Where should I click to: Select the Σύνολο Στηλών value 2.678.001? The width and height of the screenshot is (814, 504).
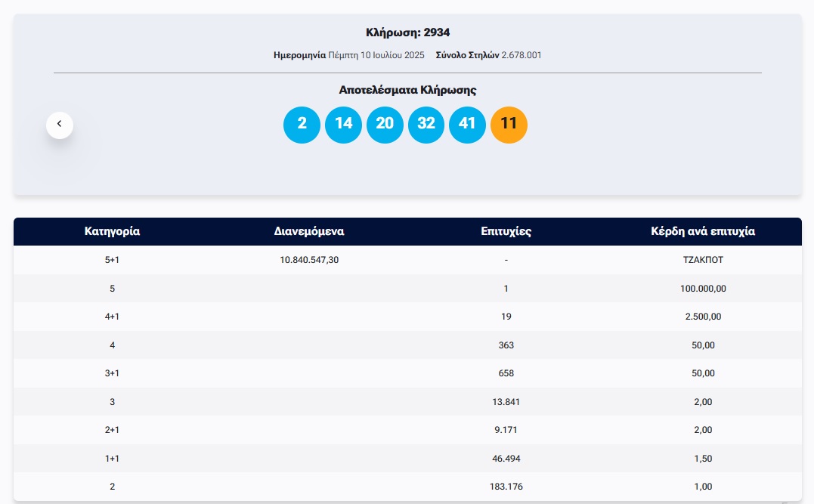pyautogui.click(x=521, y=55)
